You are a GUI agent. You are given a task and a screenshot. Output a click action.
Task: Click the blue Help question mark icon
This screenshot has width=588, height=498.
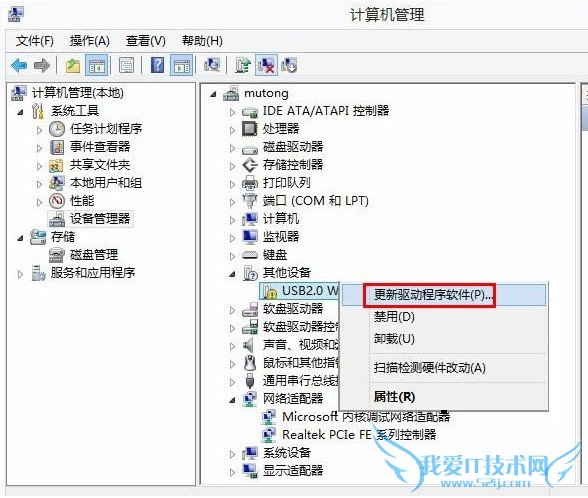point(158,65)
